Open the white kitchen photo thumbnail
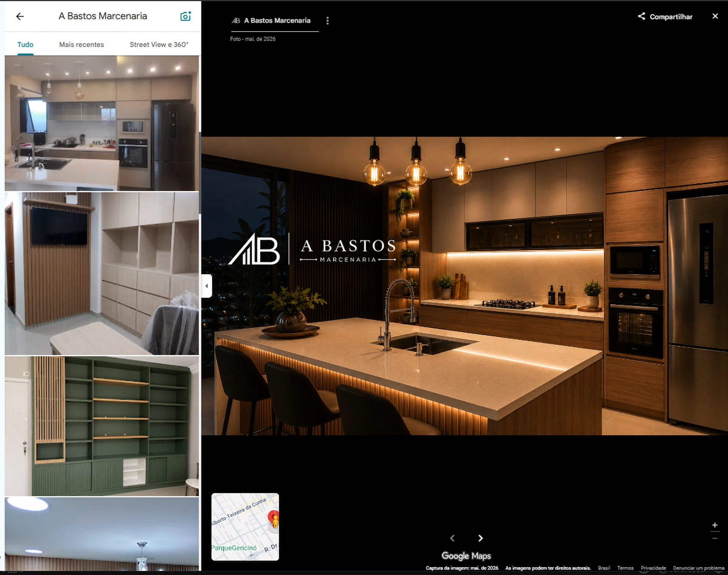This screenshot has width=728, height=575. (x=102, y=123)
